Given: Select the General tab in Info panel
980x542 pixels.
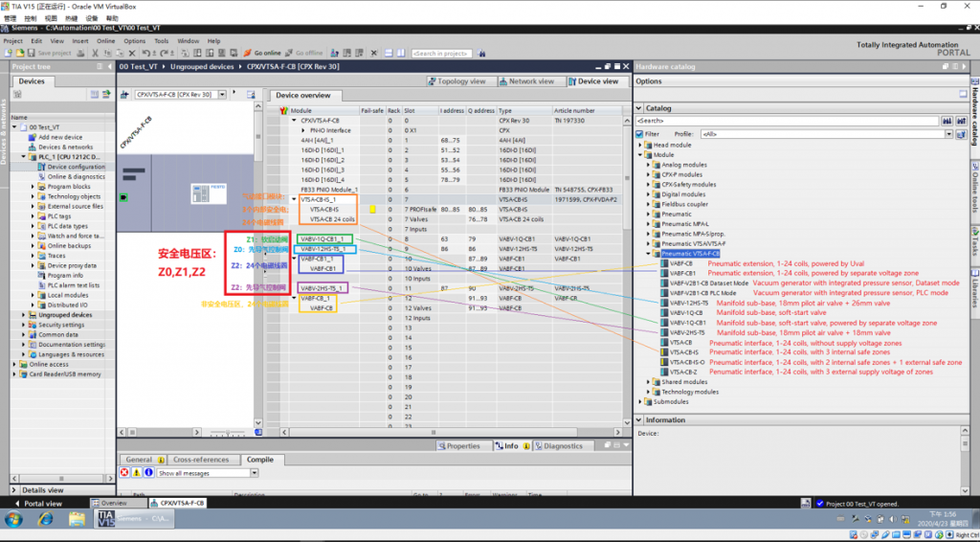Looking at the screenshot, I should point(144,460).
